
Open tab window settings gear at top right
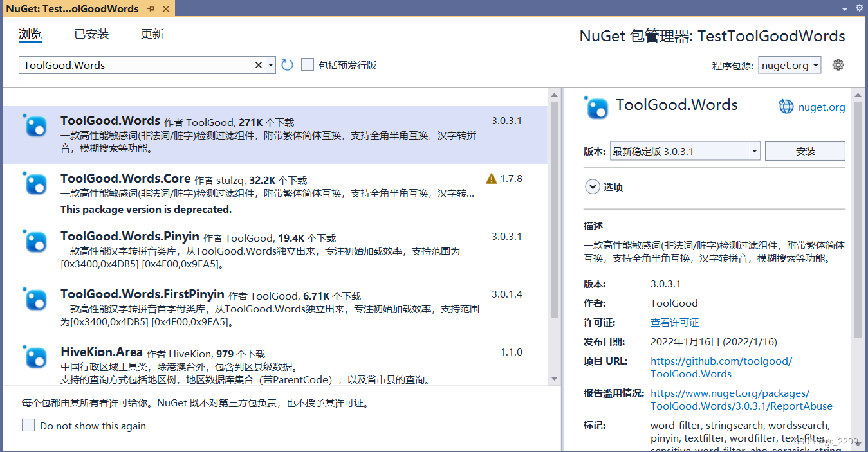pos(860,8)
